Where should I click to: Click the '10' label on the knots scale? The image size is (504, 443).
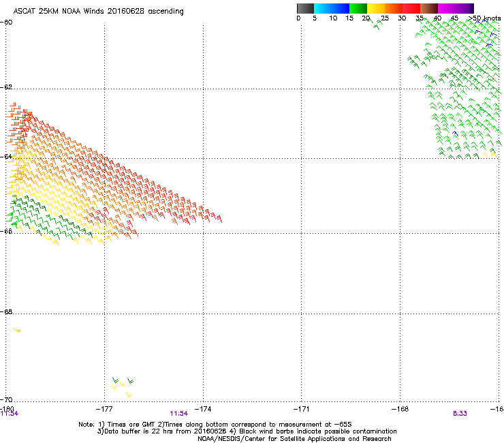point(333,18)
